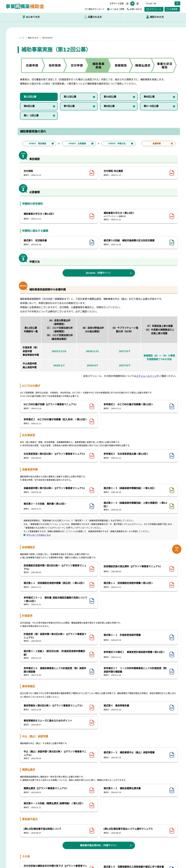Viewport: 186px width, 868px height.
Task: Open お問い合わせ header link
Action: [x=134, y=9]
